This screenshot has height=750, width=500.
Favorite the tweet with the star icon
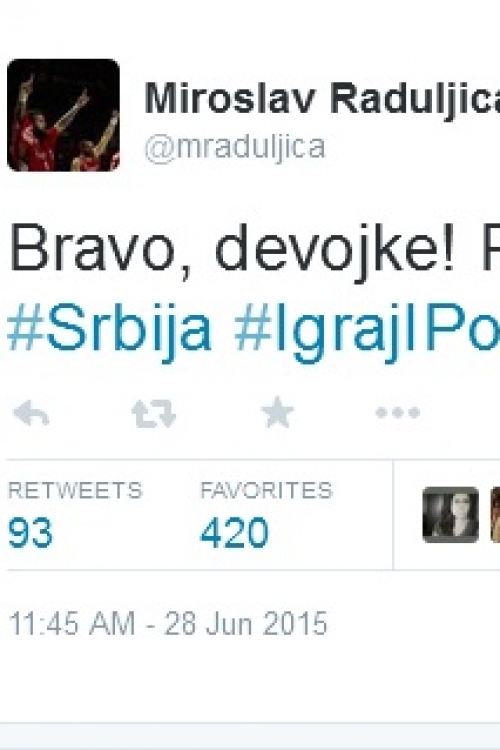[277, 412]
